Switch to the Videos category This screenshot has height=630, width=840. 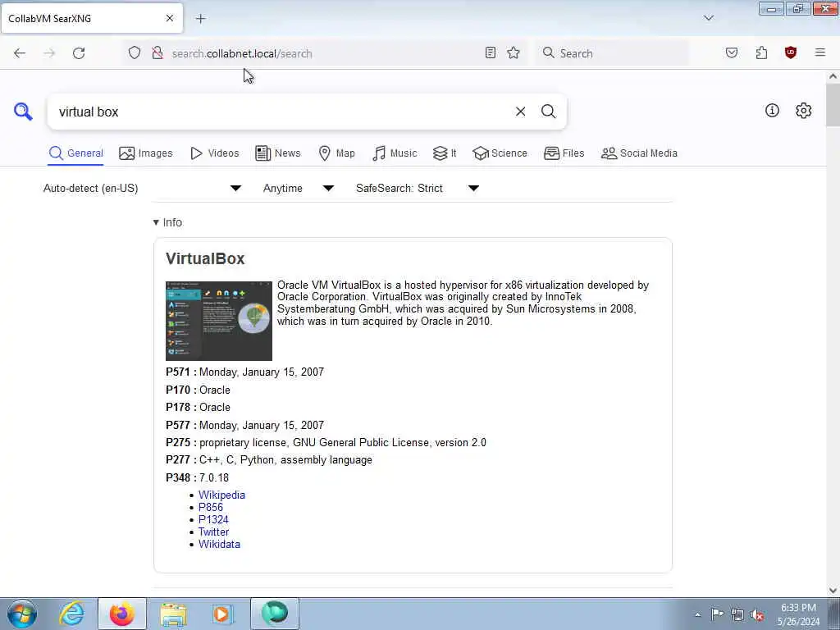click(x=214, y=153)
